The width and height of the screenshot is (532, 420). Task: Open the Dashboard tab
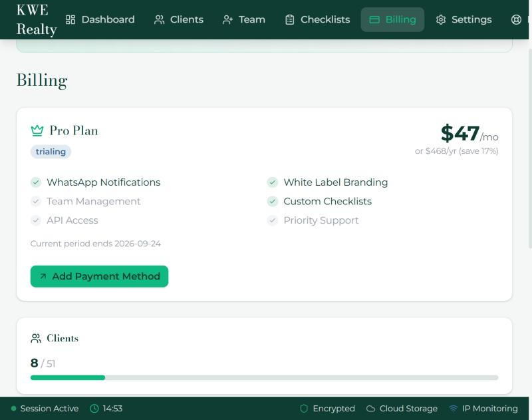click(100, 20)
